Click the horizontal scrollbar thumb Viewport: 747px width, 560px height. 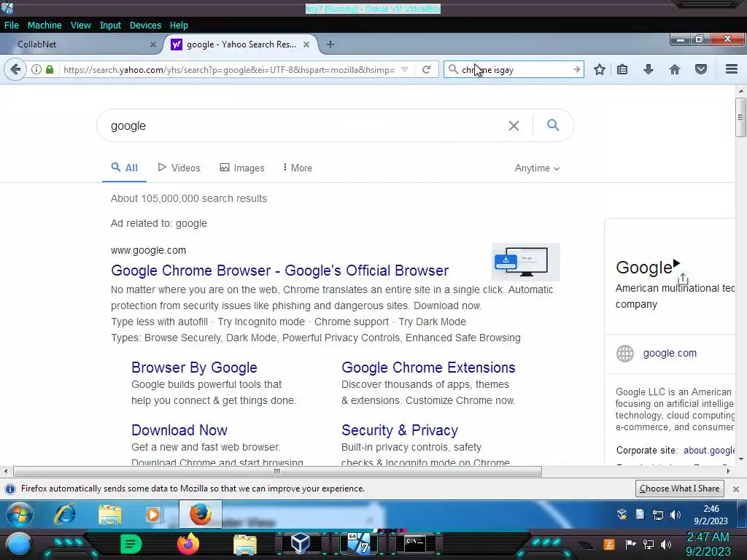(x=277, y=472)
